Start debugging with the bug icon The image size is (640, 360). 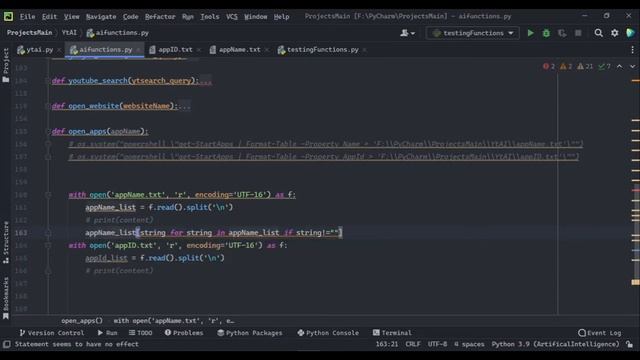coord(546,33)
